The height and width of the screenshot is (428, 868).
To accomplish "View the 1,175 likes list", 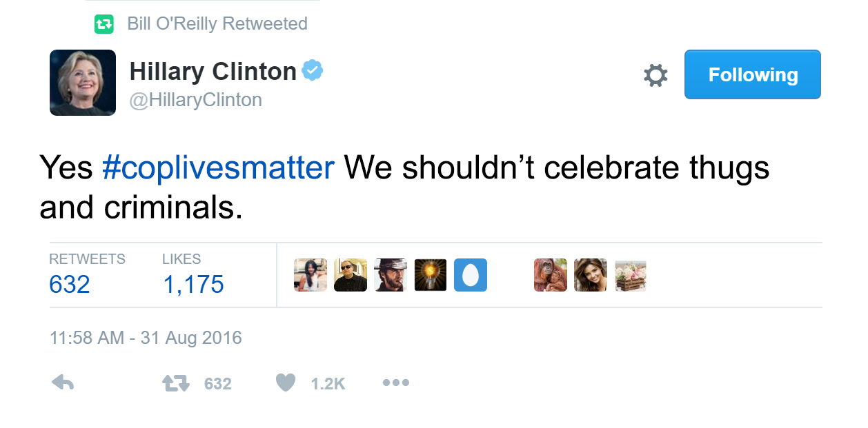I will pyautogui.click(x=193, y=283).
